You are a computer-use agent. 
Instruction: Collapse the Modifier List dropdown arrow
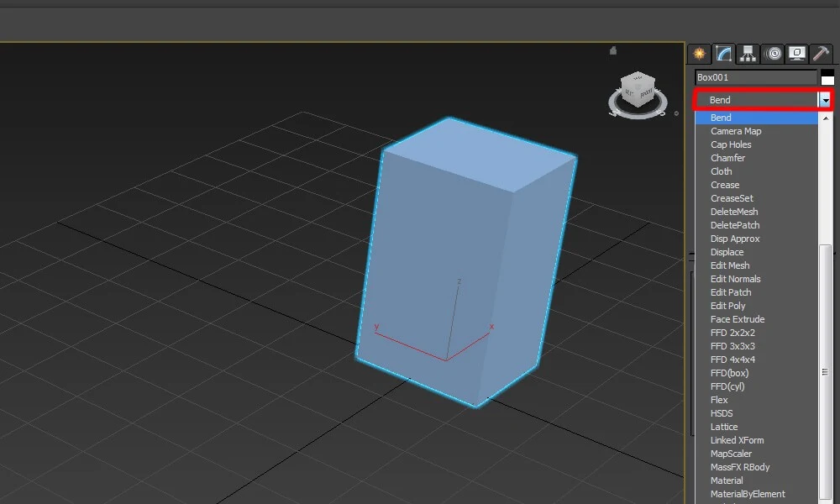[825, 100]
